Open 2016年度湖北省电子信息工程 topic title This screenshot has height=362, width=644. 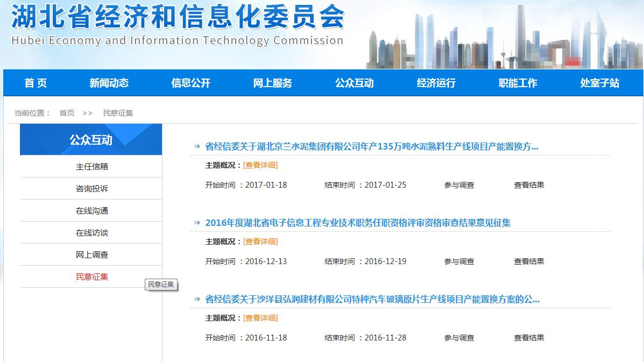click(358, 223)
